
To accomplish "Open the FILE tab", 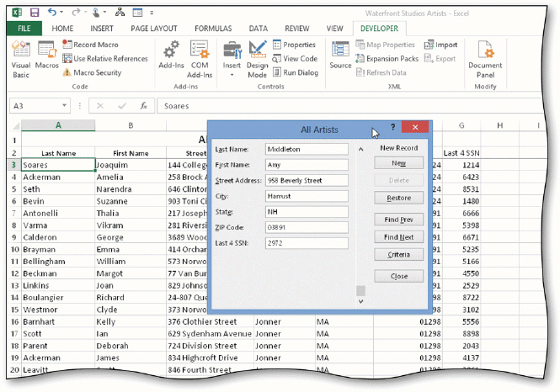I will pos(24,29).
